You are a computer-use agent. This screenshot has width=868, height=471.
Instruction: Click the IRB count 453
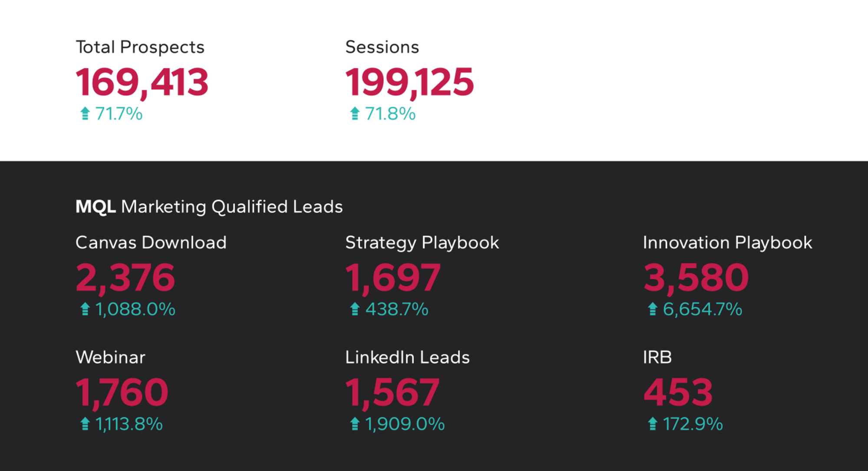coord(678,392)
